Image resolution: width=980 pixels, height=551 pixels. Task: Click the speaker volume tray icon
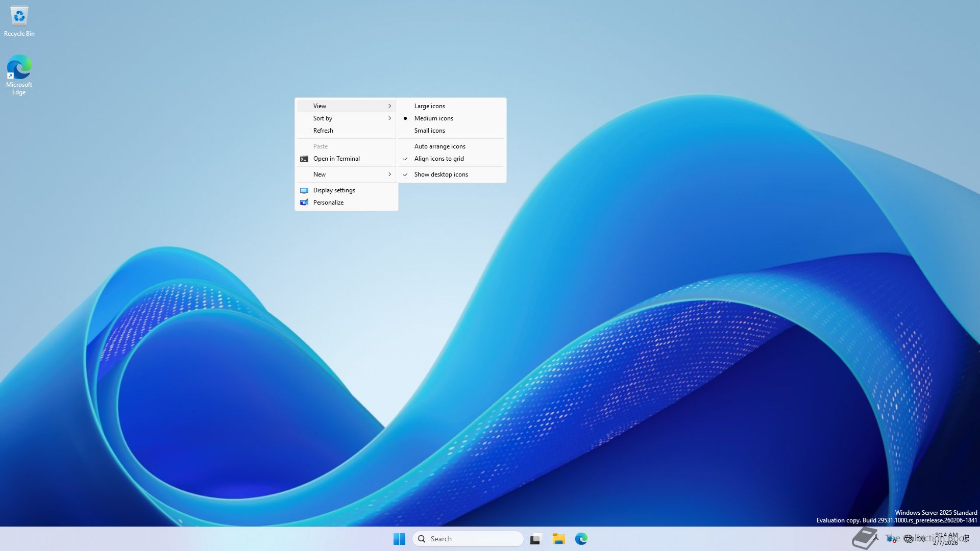point(921,539)
